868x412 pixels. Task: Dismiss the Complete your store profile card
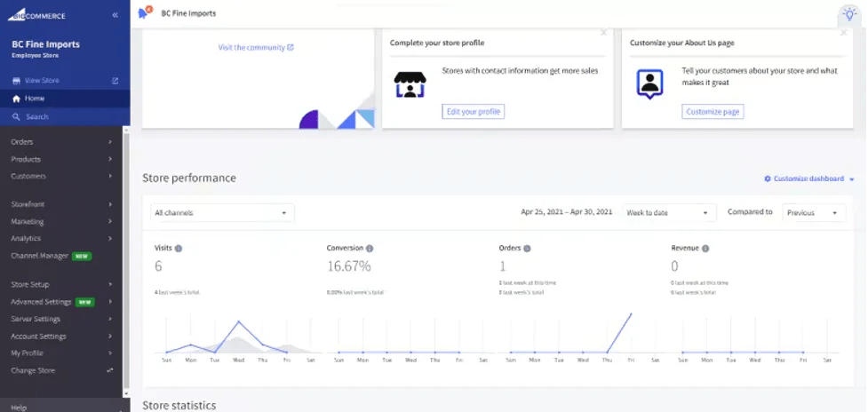click(603, 33)
